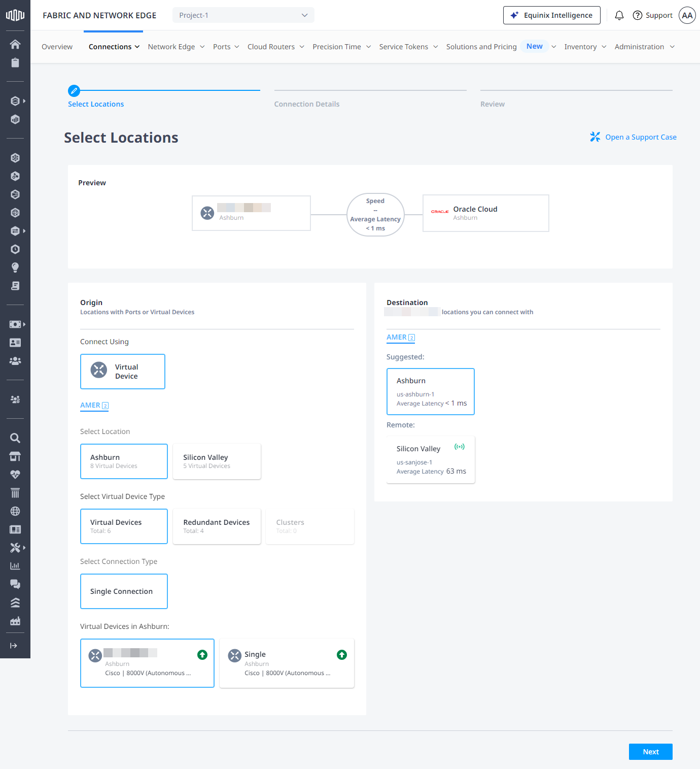
Task: Expand the Ports menu
Action: click(226, 47)
